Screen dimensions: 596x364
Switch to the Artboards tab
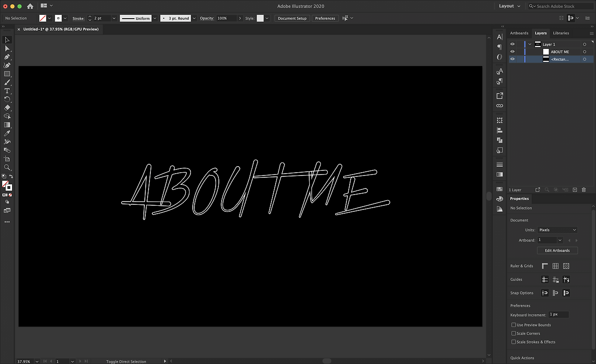pyautogui.click(x=519, y=33)
